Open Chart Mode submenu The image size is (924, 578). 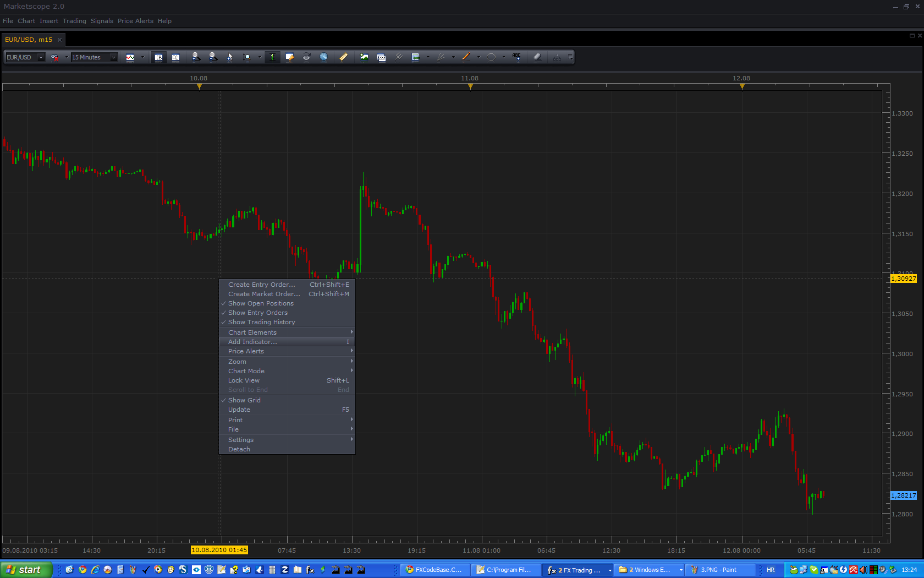pyautogui.click(x=287, y=371)
